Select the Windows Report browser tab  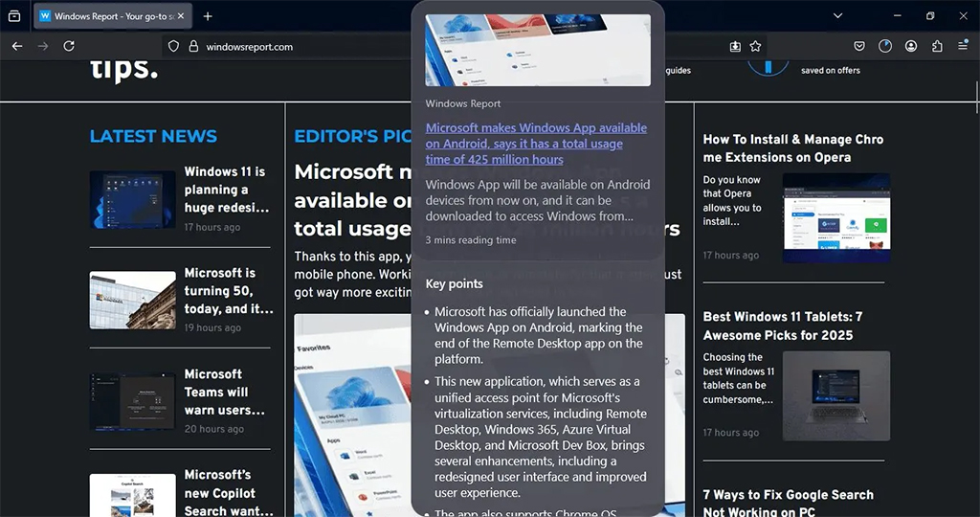click(113, 16)
